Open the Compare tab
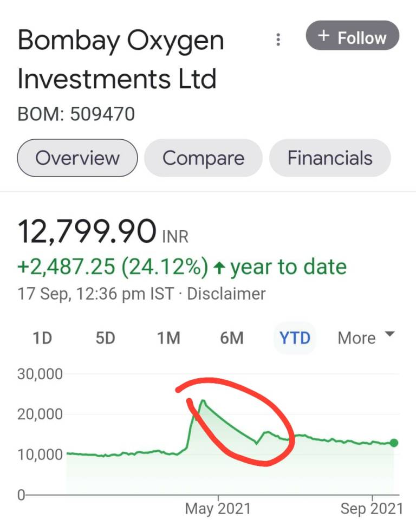Screen dimensions: 416x532 203,158
